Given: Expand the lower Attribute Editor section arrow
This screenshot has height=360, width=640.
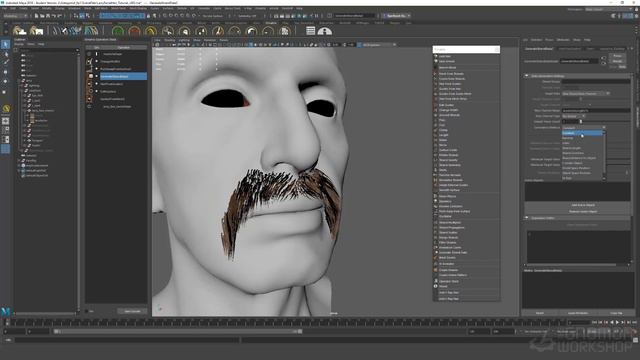Looking at the screenshot, I should pyautogui.click(x=527, y=218).
